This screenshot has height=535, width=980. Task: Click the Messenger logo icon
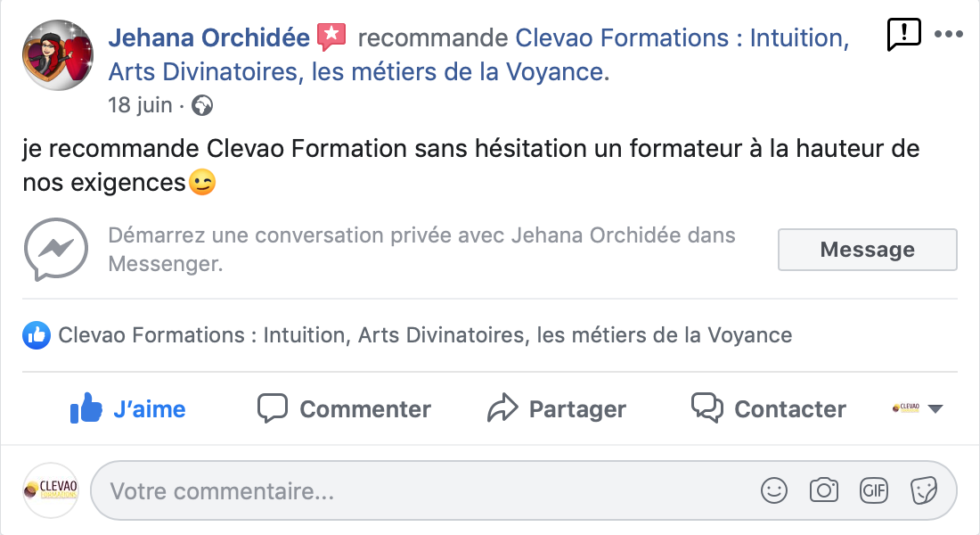point(55,249)
